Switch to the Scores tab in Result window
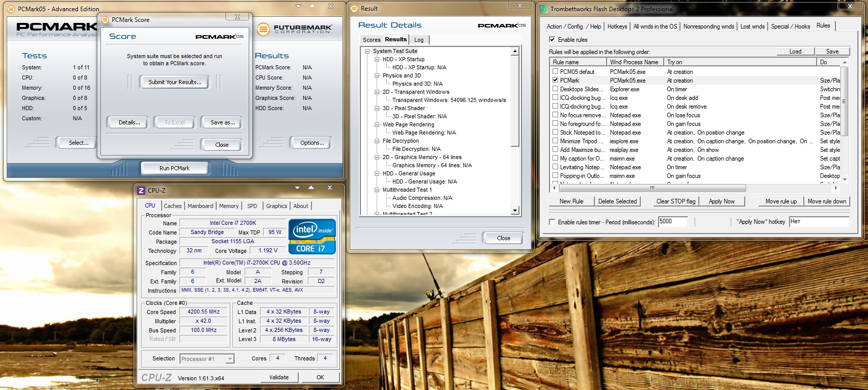 coord(372,40)
